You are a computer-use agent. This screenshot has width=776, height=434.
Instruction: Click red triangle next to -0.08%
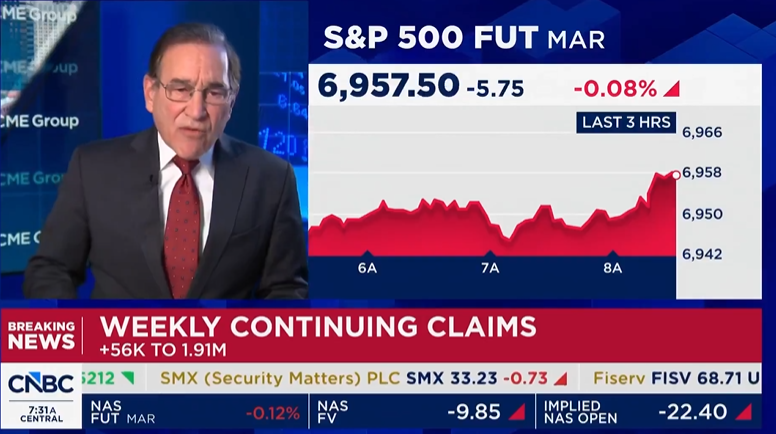(671, 89)
